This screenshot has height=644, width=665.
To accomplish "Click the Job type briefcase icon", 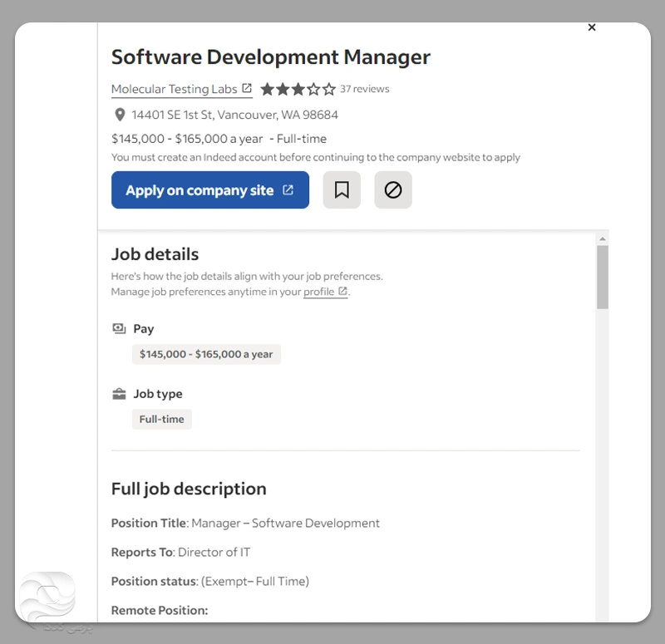I will pyautogui.click(x=119, y=394).
